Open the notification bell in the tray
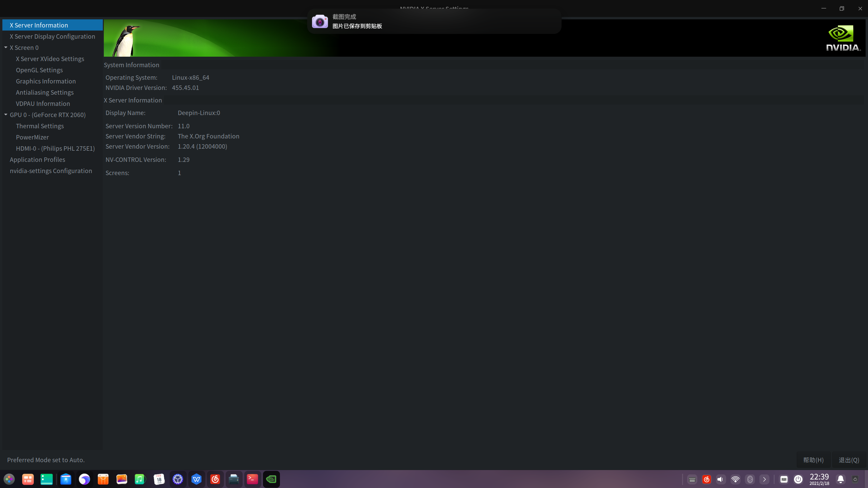868x488 pixels. 841,479
